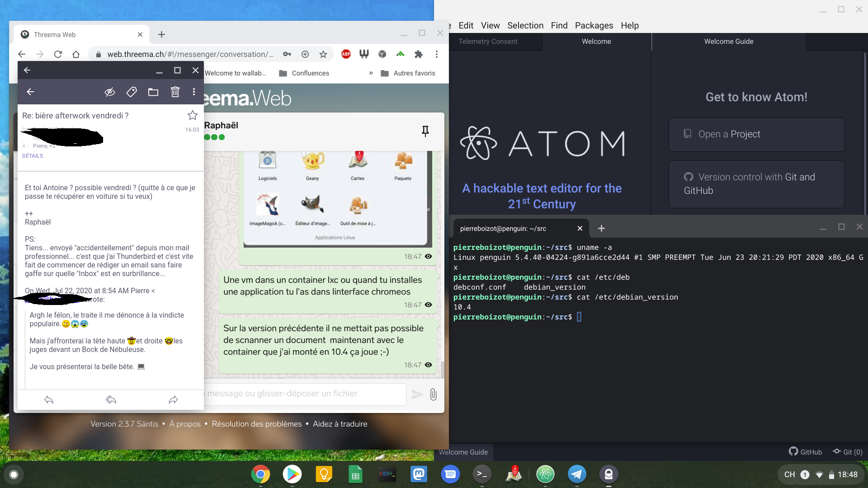Expand the hidden bookmarks chevron
Screen dimensions: 868x488
pos(371,73)
